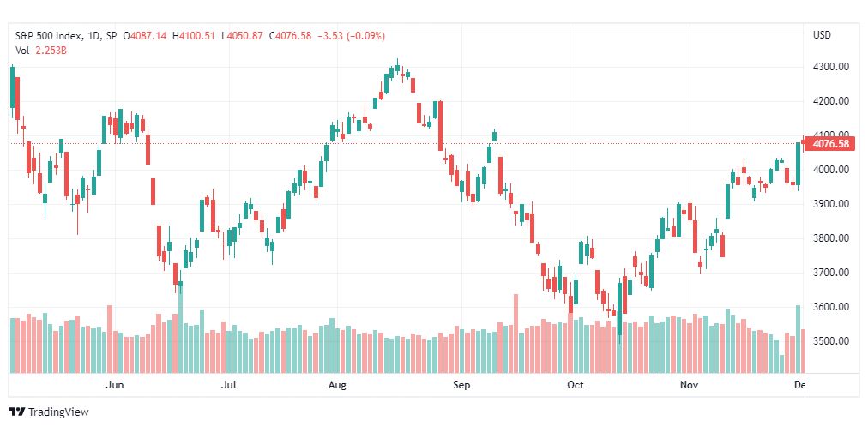Click the 1D interval text in the legend
Image resolution: width=868 pixels, height=427 pixels.
[x=93, y=36]
